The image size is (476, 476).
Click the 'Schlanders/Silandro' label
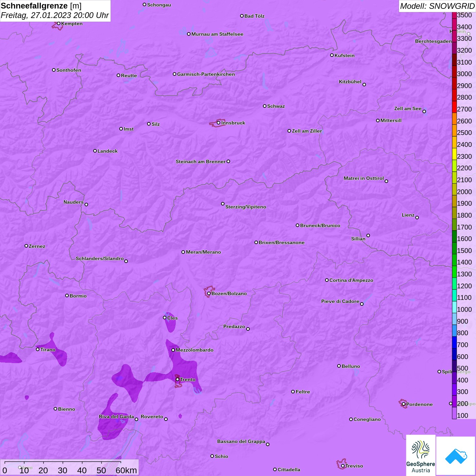100,258
